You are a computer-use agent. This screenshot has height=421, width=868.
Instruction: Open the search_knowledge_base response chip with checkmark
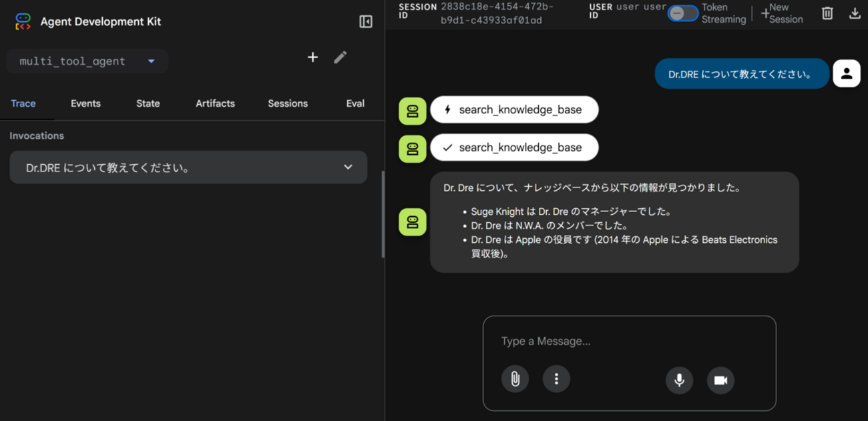click(514, 147)
